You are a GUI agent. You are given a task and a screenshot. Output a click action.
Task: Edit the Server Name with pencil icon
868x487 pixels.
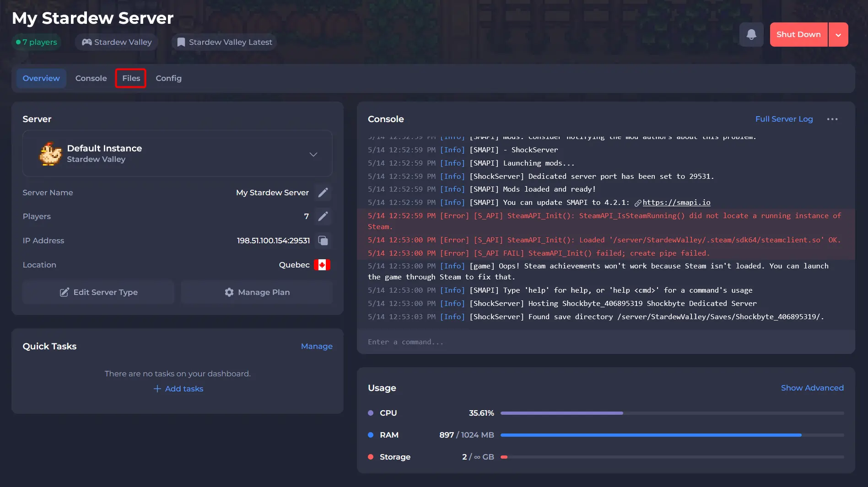pyautogui.click(x=323, y=193)
